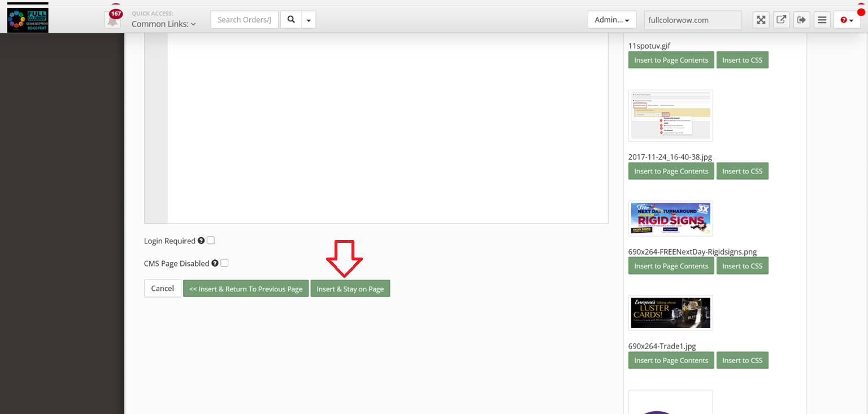Check the CMS Page Disabled box
Viewport: 868px width, 414px height.
[x=224, y=263]
